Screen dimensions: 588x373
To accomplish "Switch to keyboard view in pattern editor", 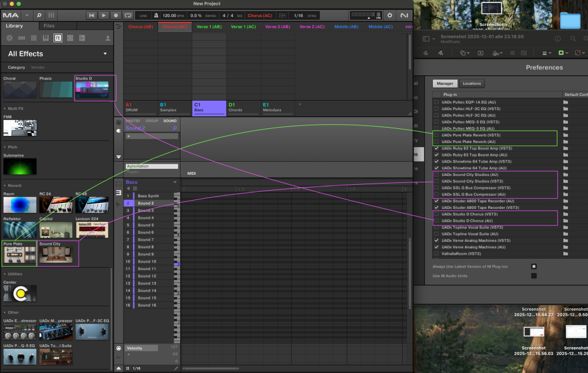I will [x=119, y=193].
